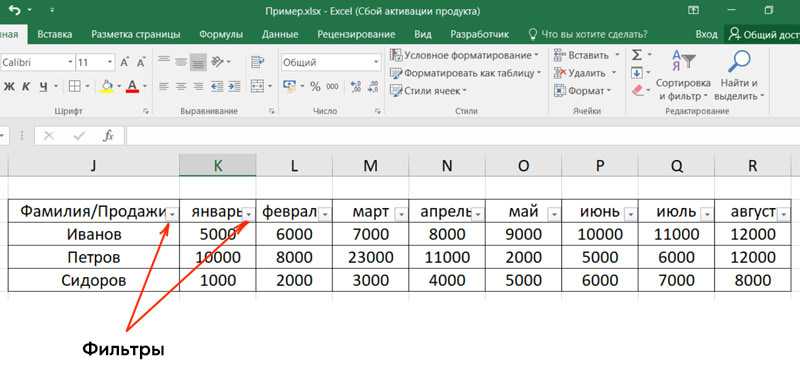Toggle underline (Ч) formatting
The width and height of the screenshot is (800, 376).
(43, 87)
